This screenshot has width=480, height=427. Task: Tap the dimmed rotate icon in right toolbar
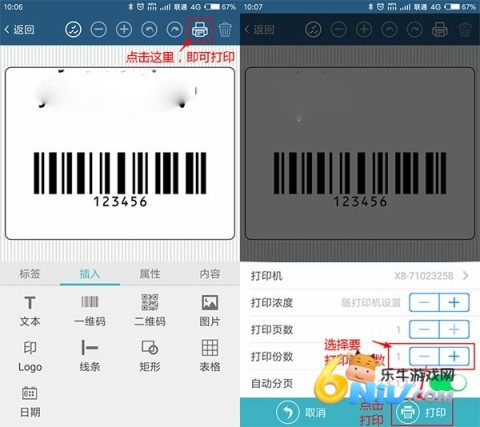point(313,30)
